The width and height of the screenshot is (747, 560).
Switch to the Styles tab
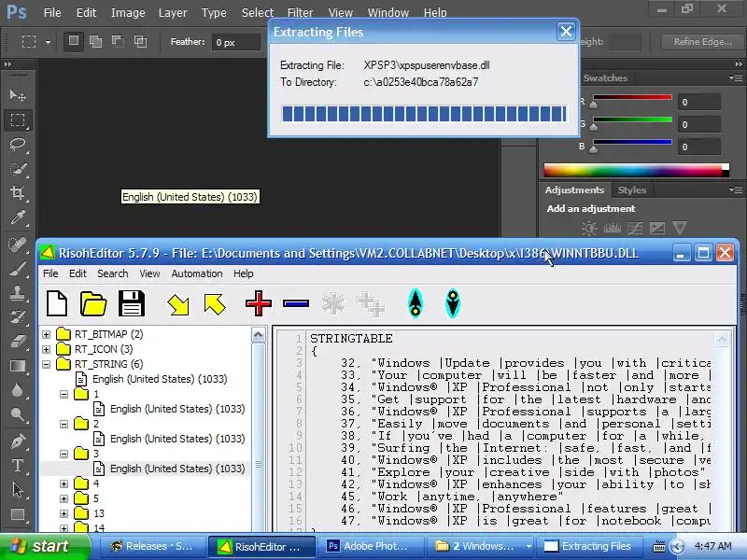click(x=632, y=190)
